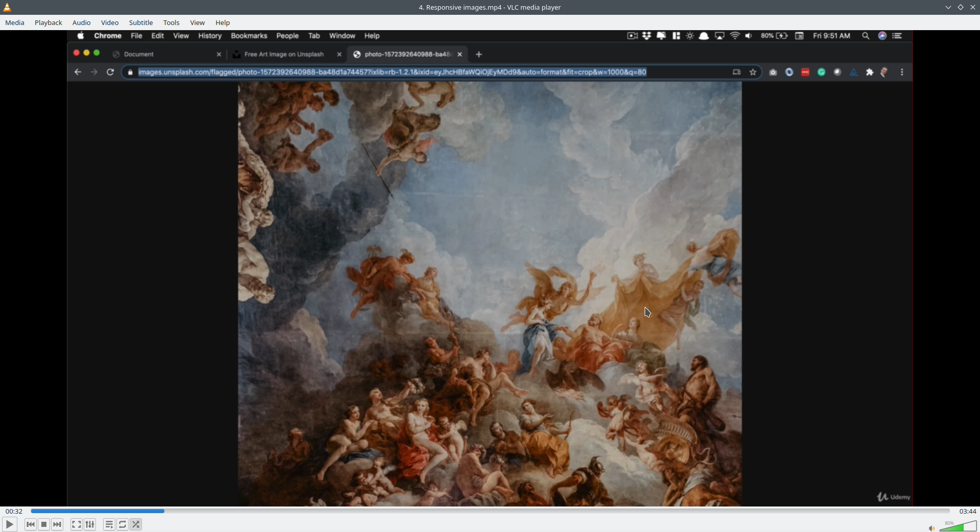Select the Document browser tab

click(x=167, y=54)
